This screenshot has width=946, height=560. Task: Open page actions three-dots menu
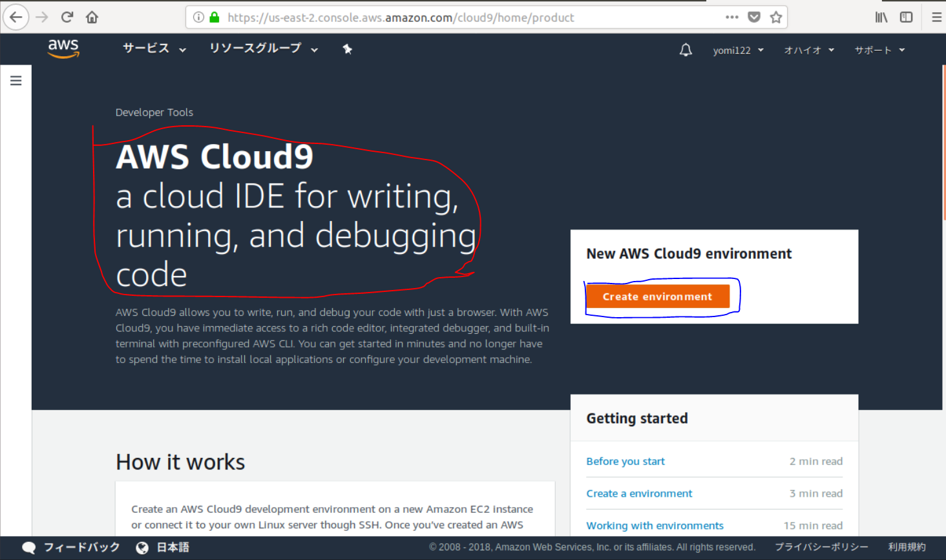point(731,17)
